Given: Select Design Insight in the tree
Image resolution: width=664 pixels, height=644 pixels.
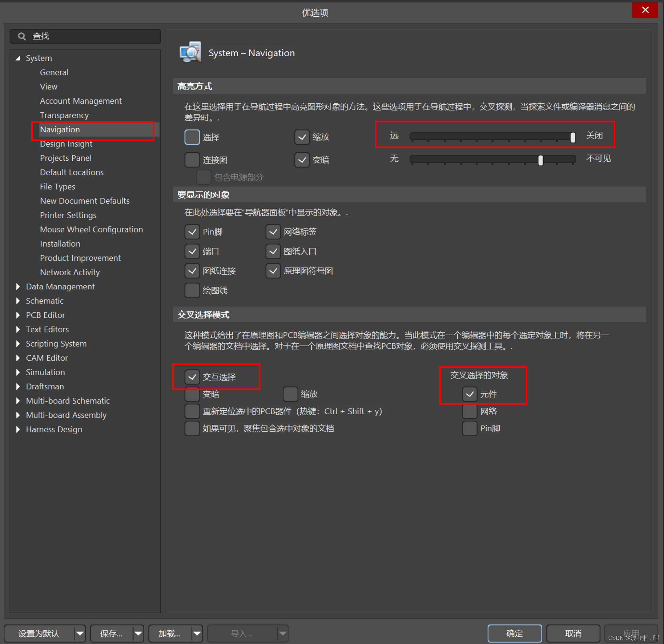Looking at the screenshot, I should pos(66,144).
